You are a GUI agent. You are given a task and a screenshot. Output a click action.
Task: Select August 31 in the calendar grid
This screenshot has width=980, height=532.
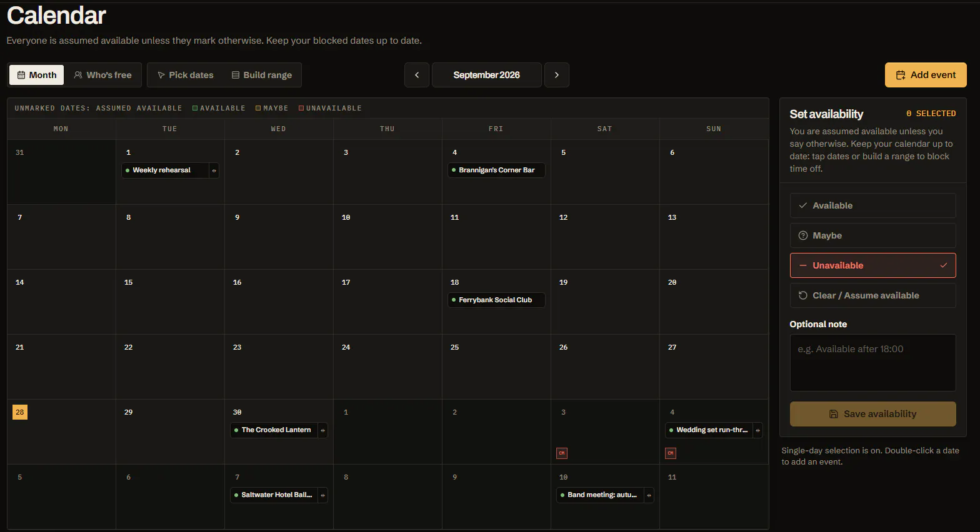coord(61,172)
